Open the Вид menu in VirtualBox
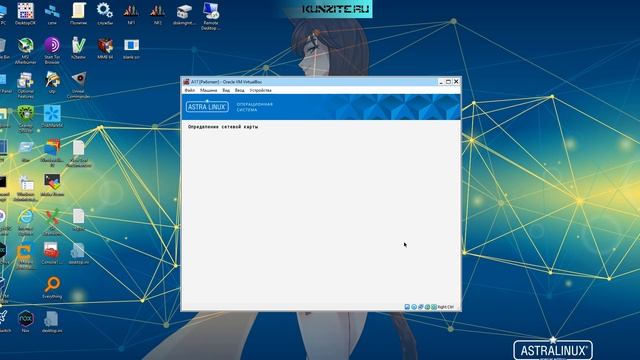The height and width of the screenshot is (360, 640). (x=226, y=90)
